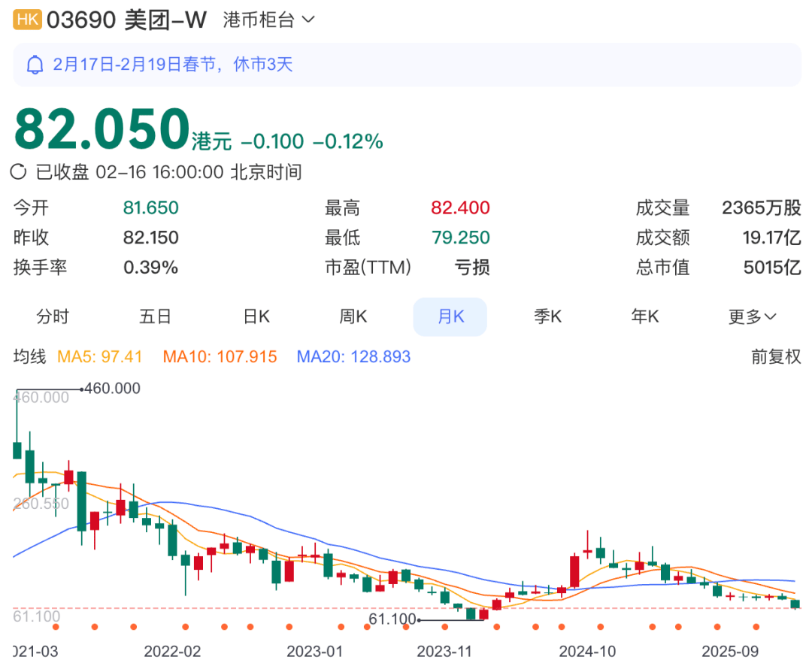Click the MA20 moving average label
Screen dimensions: 812x669
(353, 356)
